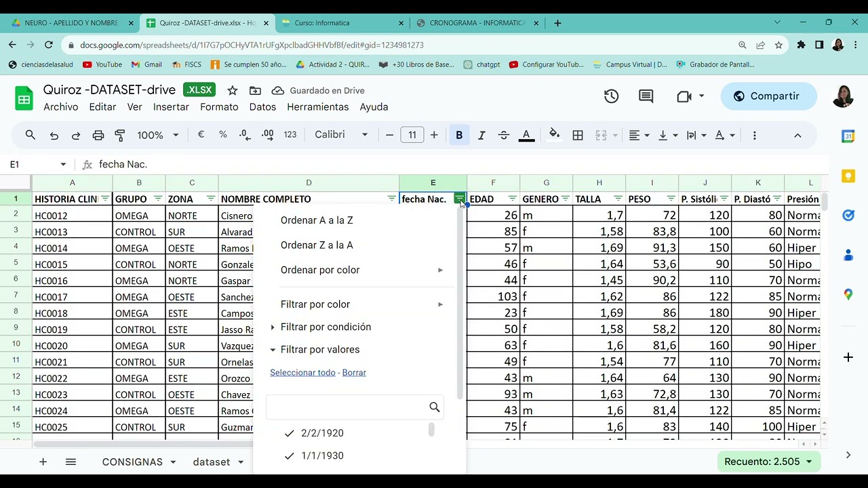Open the Recuento summary dropdown

point(768,462)
